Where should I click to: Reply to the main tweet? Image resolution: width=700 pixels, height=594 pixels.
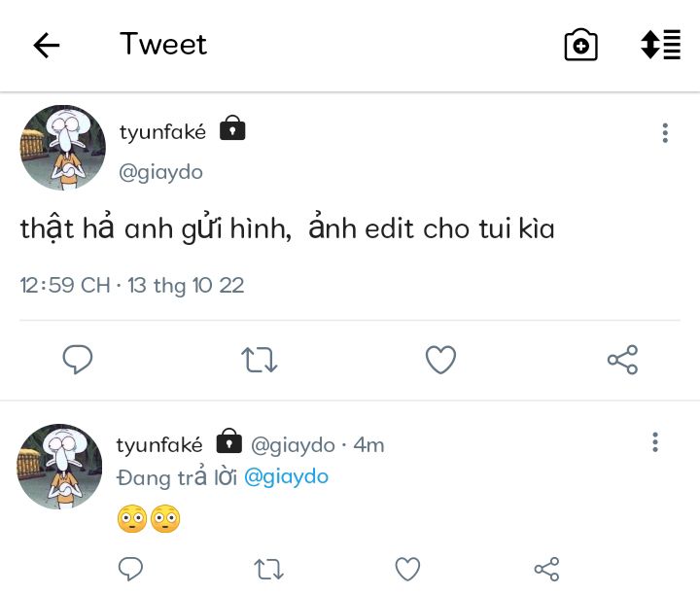point(78,361)
